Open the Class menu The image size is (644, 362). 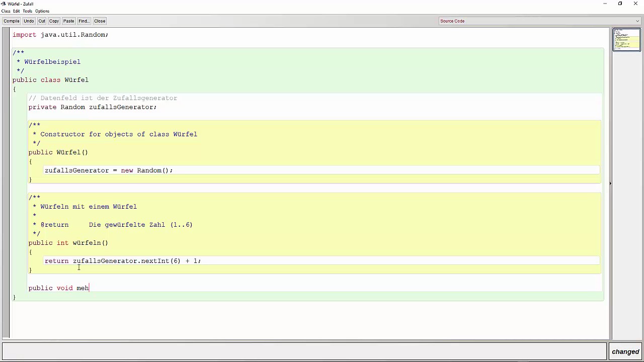coord(6,11)
